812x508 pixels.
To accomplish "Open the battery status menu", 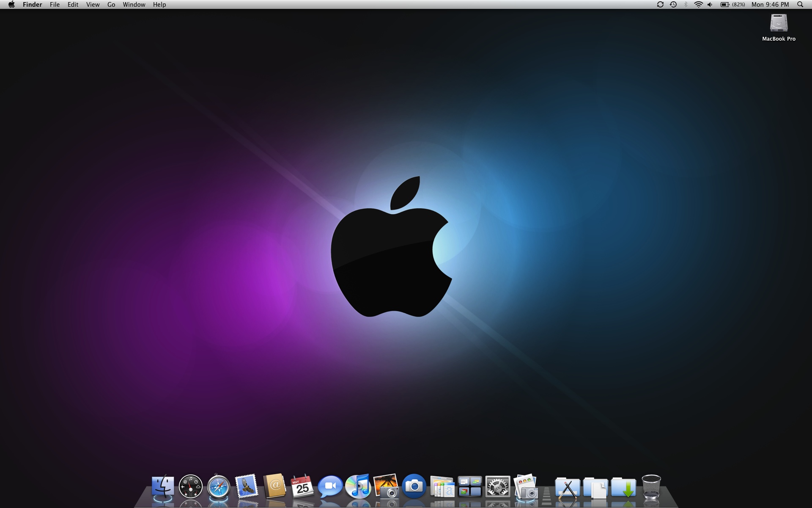I will [724, 5].
